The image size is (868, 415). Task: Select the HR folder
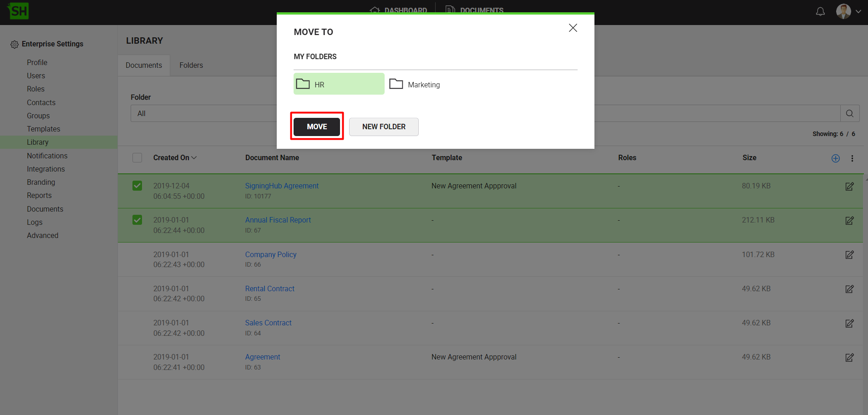click(x=339, y=84)
